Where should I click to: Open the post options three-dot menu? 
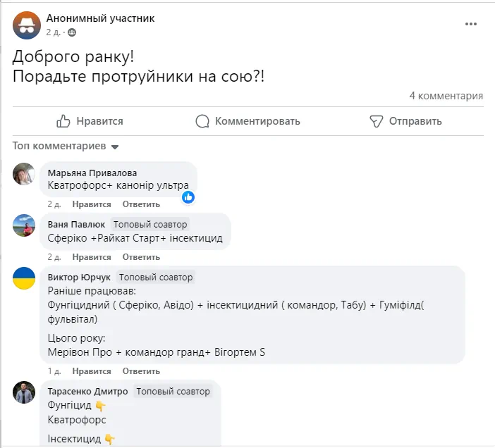pyautogui.click(x=471, y=25)
